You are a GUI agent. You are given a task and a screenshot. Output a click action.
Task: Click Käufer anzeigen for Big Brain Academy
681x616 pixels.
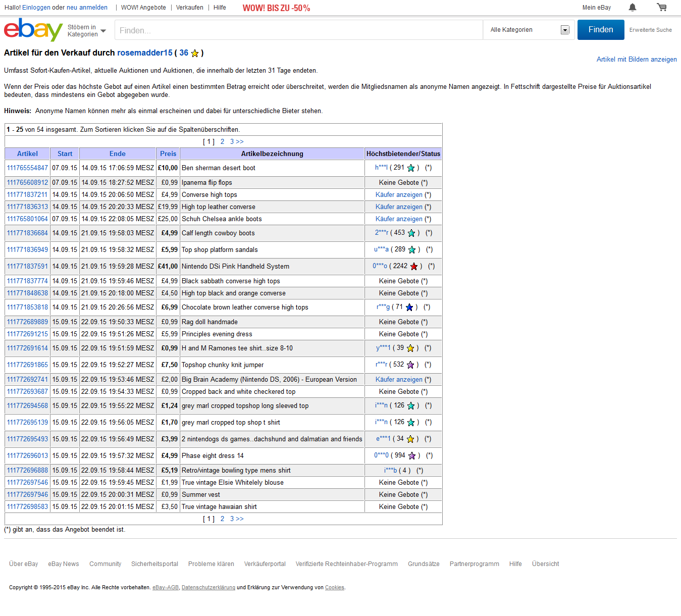(x=399, y=379)
